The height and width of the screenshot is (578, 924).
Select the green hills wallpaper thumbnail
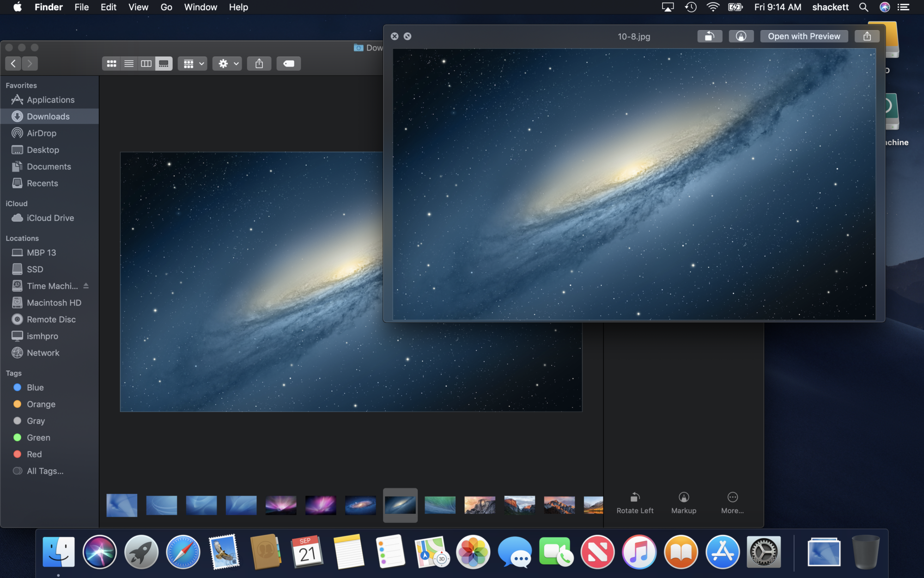pyautogui.click(x=439, y=505)
